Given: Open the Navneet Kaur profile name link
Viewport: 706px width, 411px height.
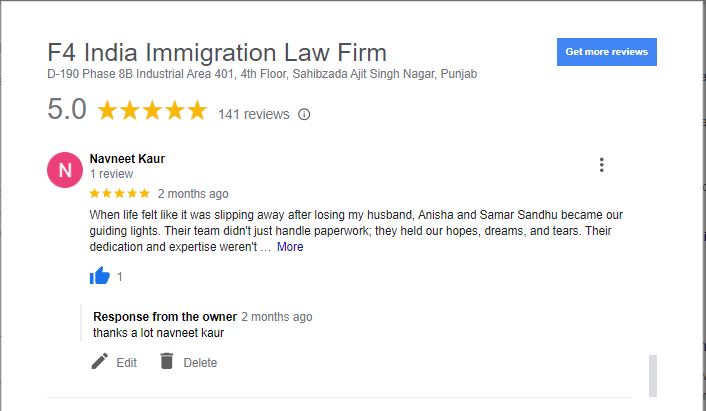Looking at the screenshot, I should click(x=127, y=158).
